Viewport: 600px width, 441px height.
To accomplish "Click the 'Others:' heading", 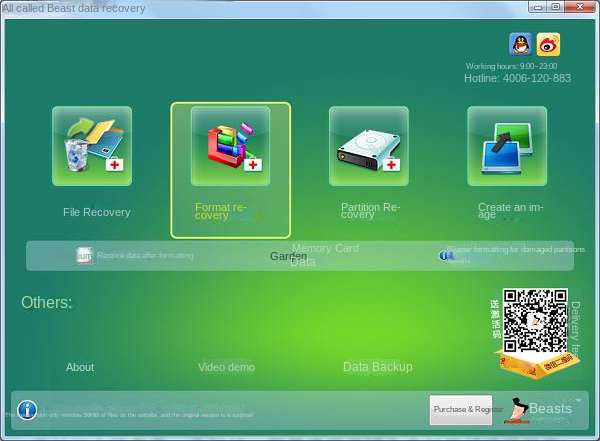I will [x=47, y=302].
